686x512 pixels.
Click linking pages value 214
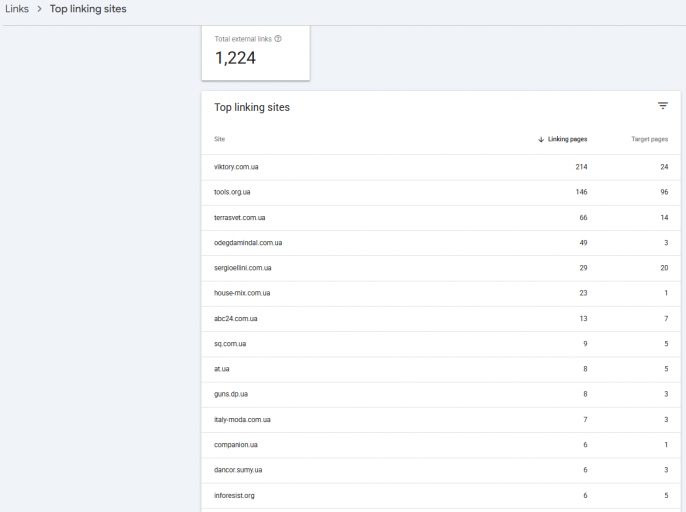click(x=581, y=167)
